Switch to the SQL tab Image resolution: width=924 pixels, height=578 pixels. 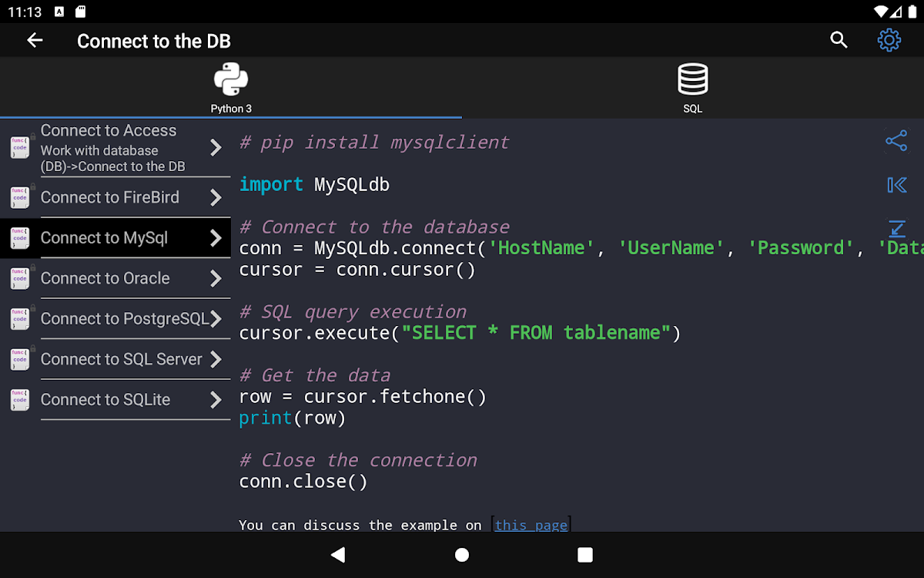692,88
